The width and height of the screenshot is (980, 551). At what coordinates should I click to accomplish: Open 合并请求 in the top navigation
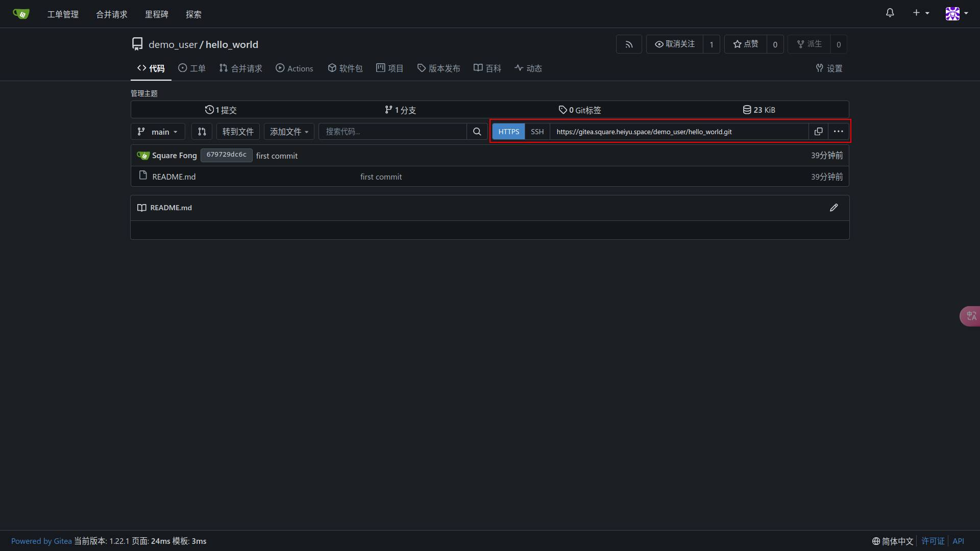pyautogui.click(x=111, y=14)
